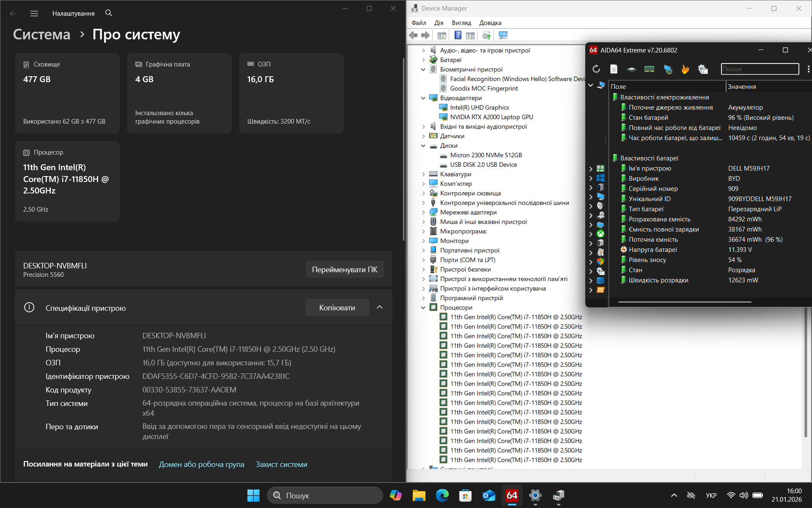This screenshot has width=812, height=508.
Task: Click the Device Manager help question-mark icon
Action: (x=458, y=36)
